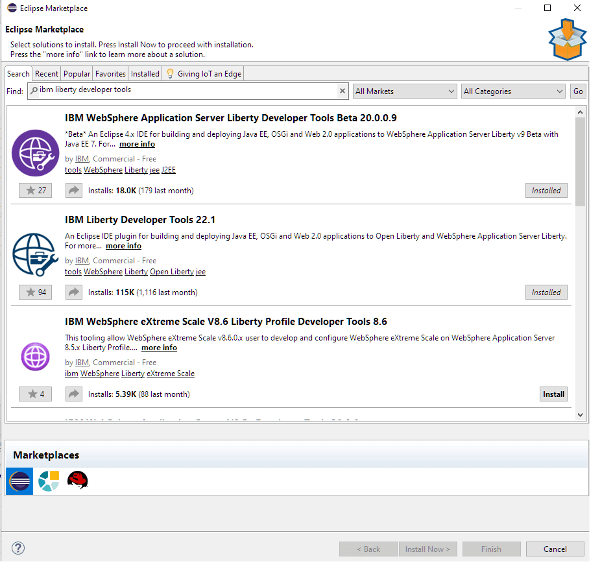
Task: Clear the Find search field
Action: pos(342,91)
